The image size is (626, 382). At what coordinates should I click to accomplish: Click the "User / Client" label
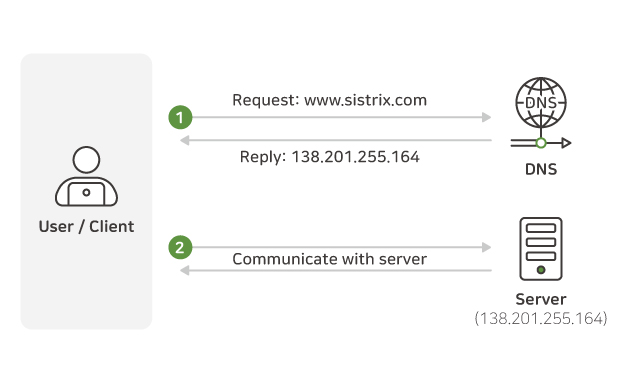86,226
